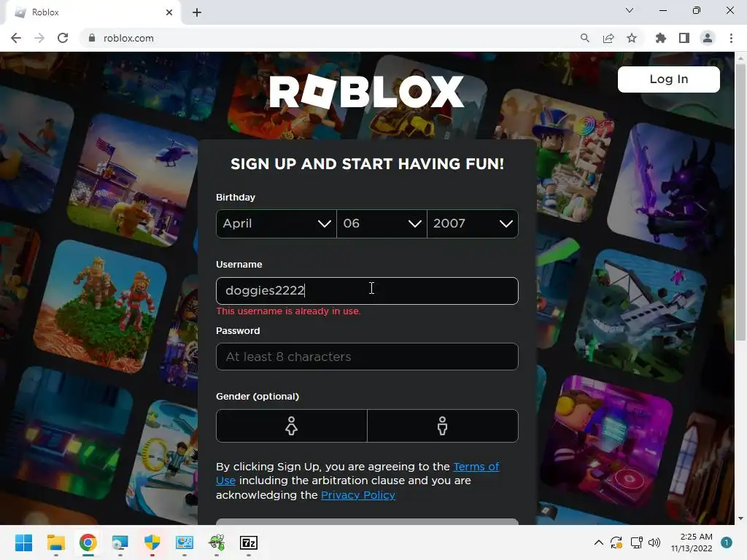This screenshot has height=560, width=747.
Task: Click the 'This username is already in use.' message
Action: [288, 311]
